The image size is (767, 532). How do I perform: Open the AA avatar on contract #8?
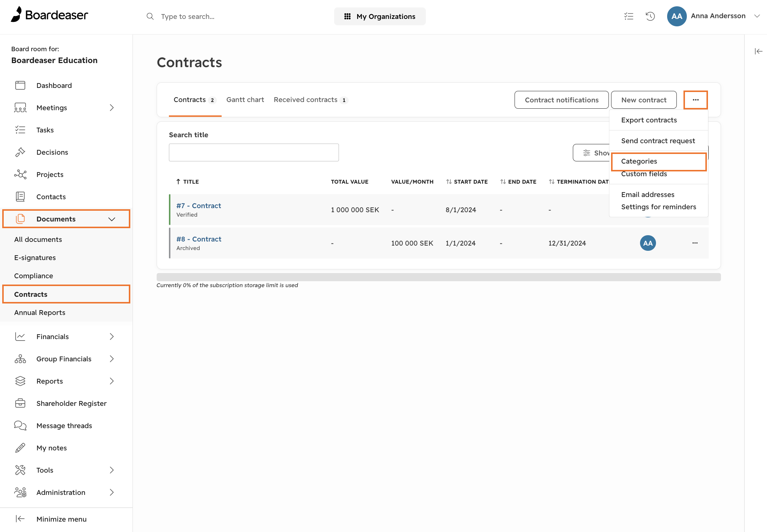(648, 243)
